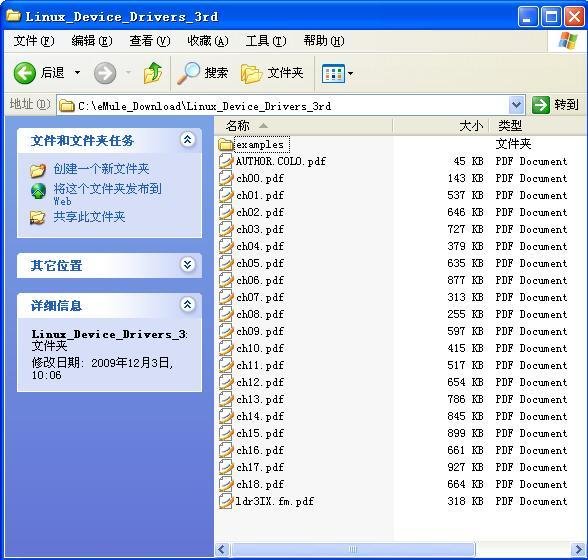This screenshot has width=588, height=560.
Task: Open the 文件(F) menu
Action: coord(34,41)
